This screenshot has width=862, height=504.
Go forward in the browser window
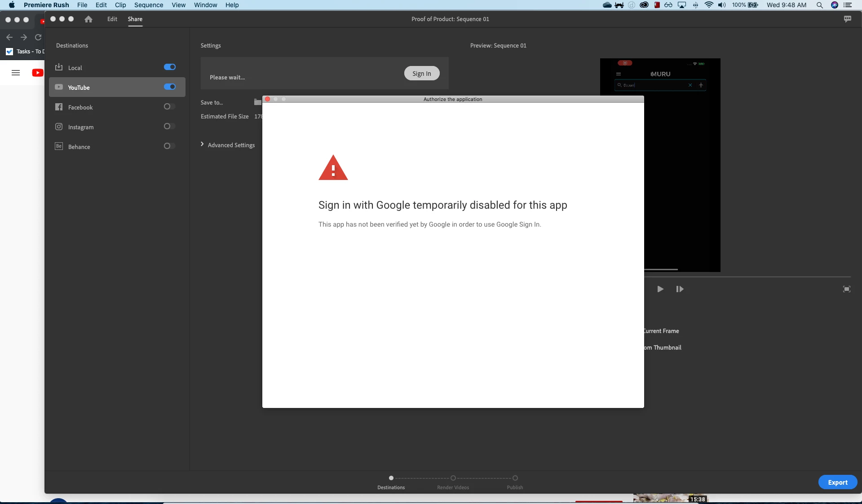24,37
